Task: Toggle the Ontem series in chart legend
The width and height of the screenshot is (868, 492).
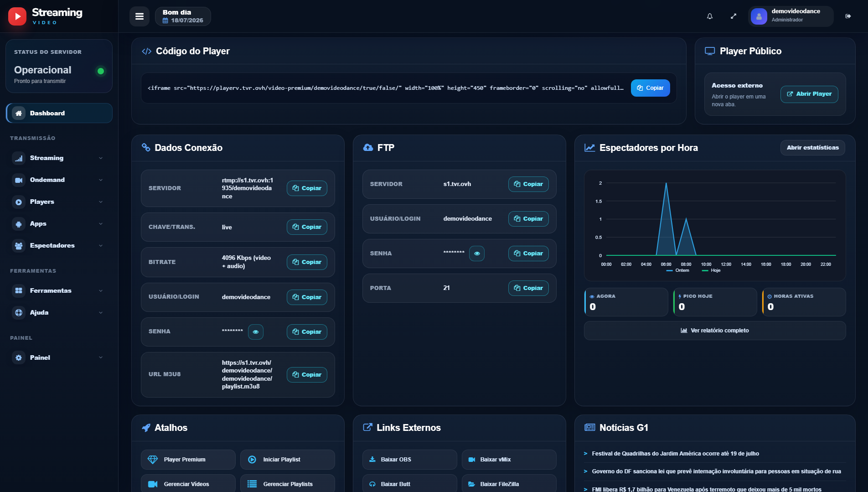Action: [678, 270]
